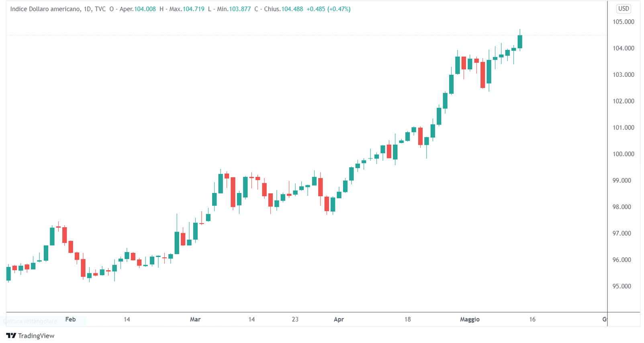
Task: Click the Feb label on time axis
Action: [70, 319]
